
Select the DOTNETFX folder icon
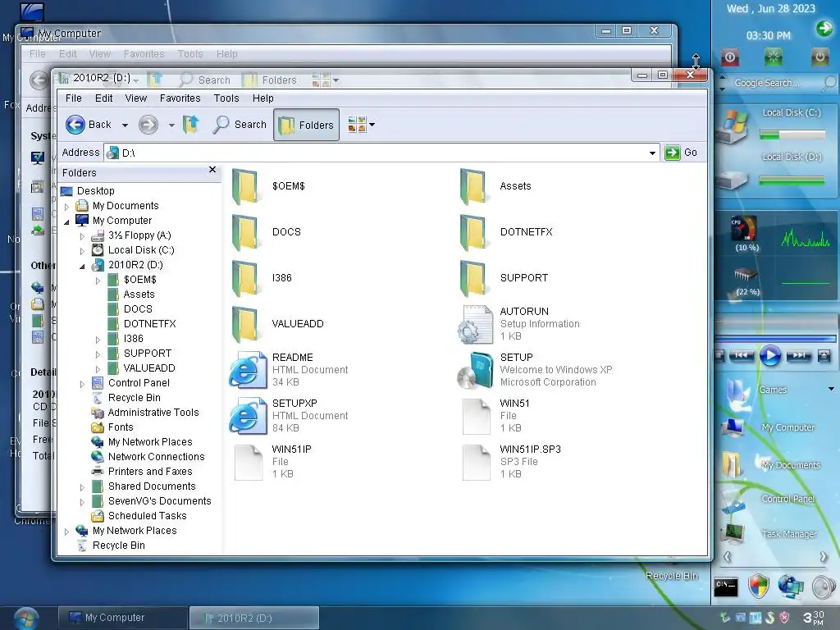click(473, 232)
